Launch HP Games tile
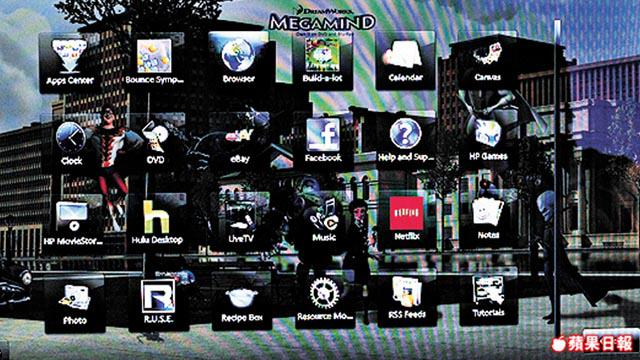 (x=488, y=139)
